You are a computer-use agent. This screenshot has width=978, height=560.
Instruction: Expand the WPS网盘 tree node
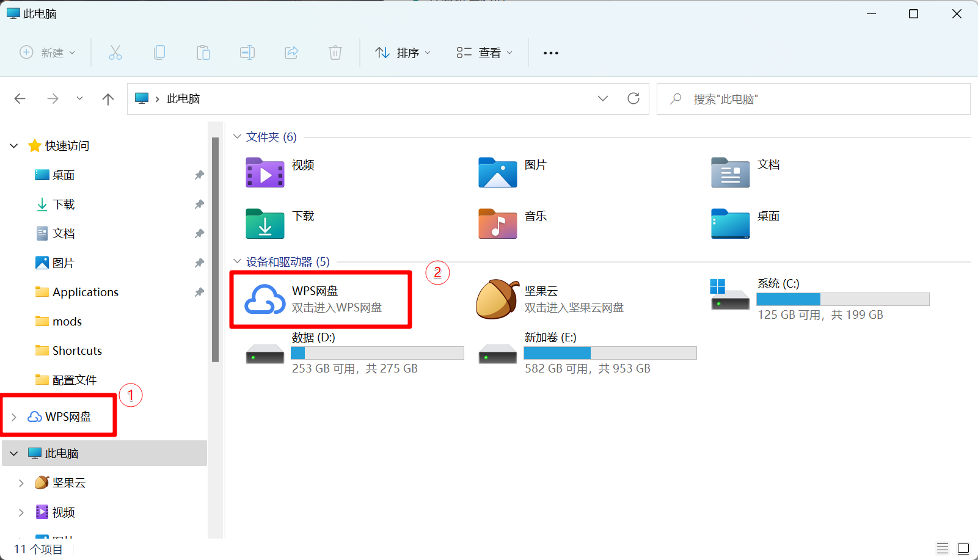click(x=14, y=417)
